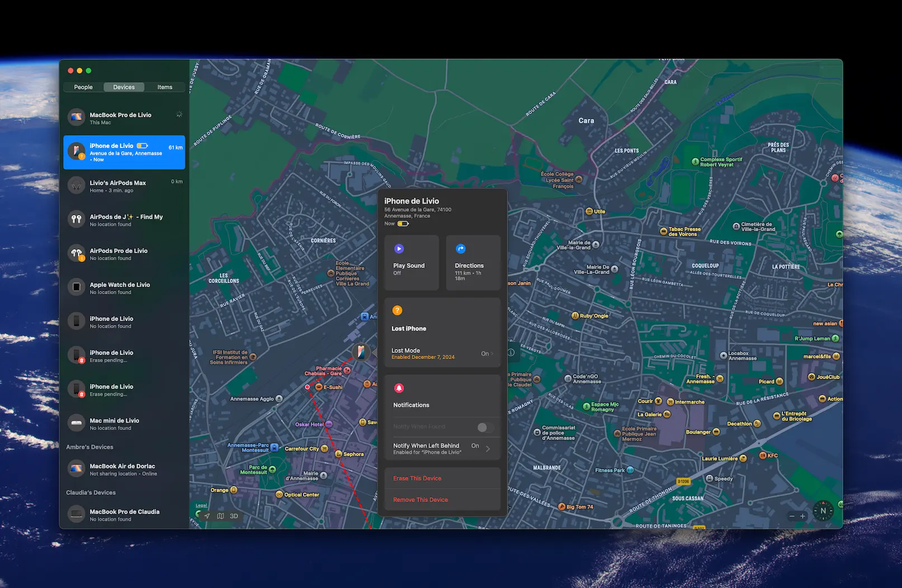Select Mac mini de Livio
902x588 pixels.
pyautogui.click(x=124, y=424)
